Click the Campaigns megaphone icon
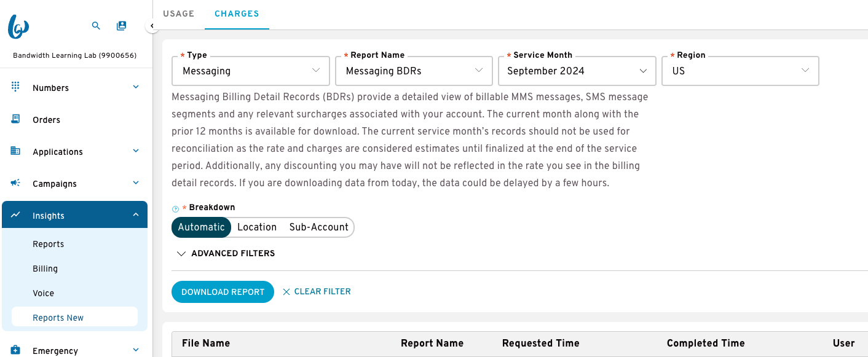 tap(16, 182)
